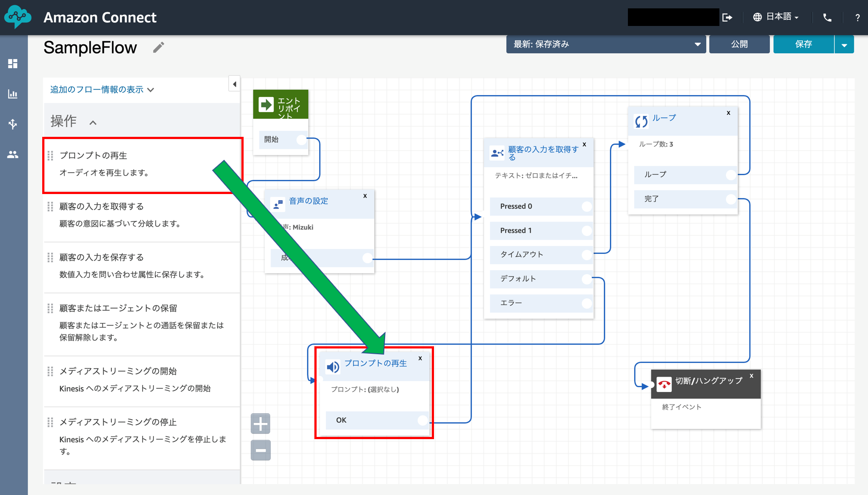
Task: Open the users sidebar icon
Action: [13, 154]
